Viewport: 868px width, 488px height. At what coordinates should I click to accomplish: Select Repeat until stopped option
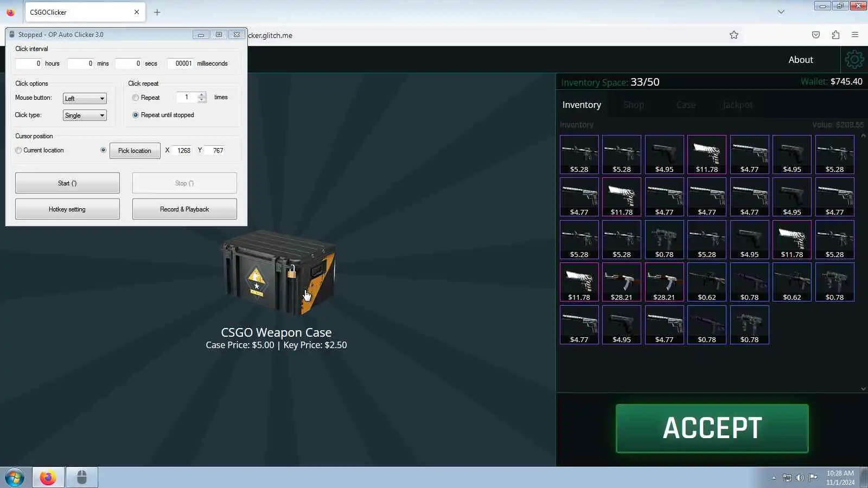[136, 115]
